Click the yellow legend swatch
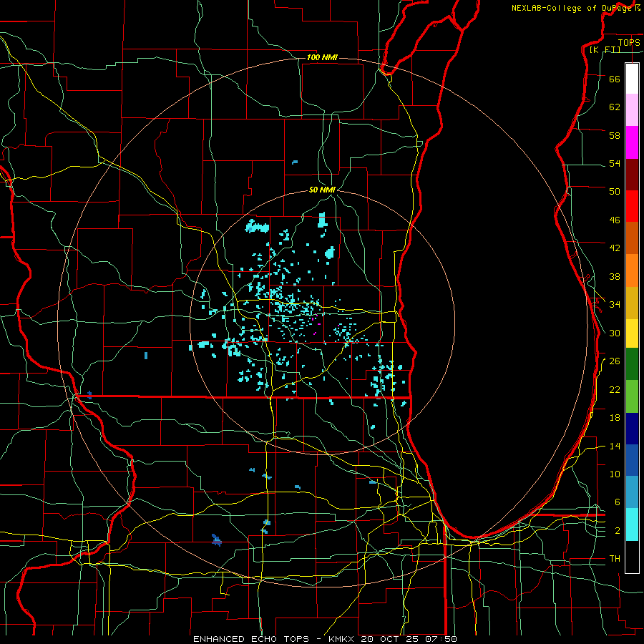644x644 pixels. (x=632, y=333)
